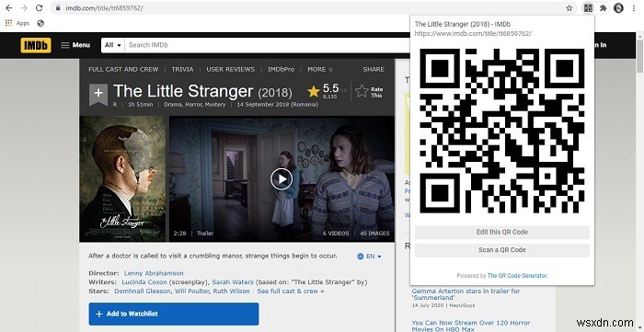Open The Little Stranger poster thumbnail
This screenshot has height=332, width=644.
pyautogui.click(x=123, y=179)
